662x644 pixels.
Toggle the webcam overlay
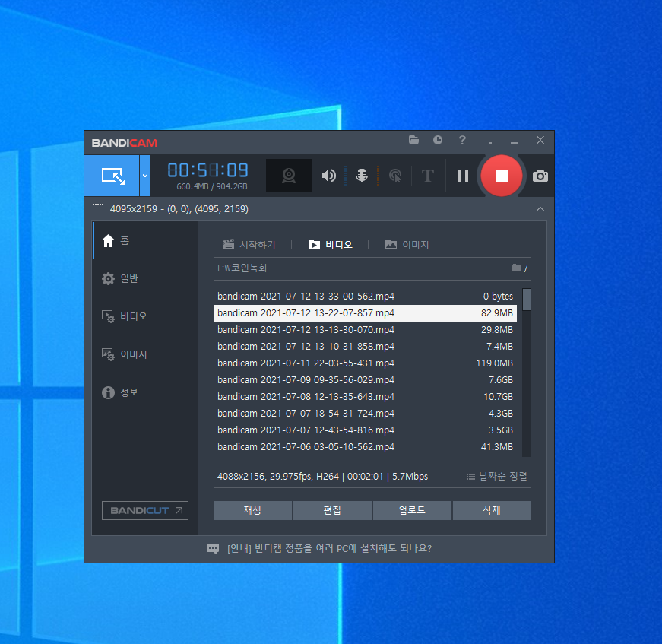pos(289,176)
